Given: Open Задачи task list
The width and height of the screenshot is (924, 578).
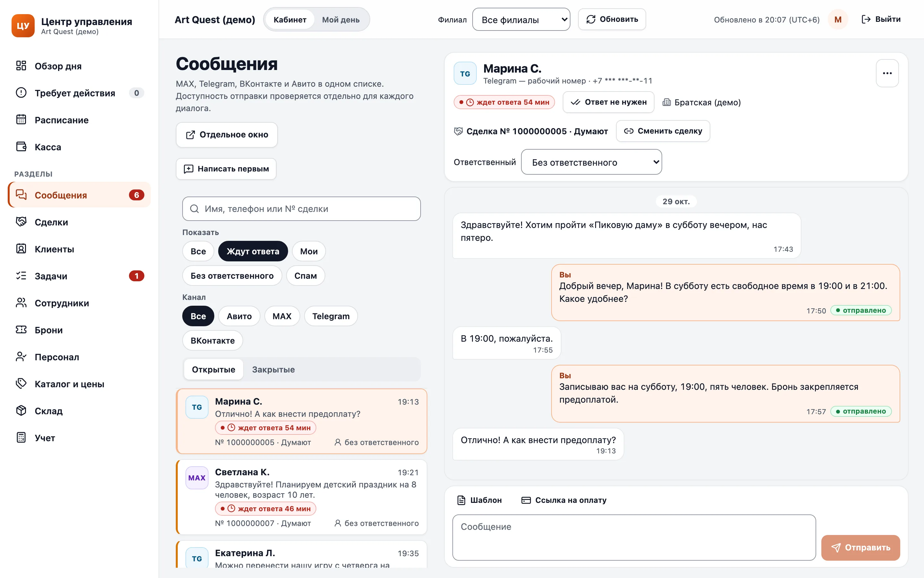Looking at the screenshot, I should click(x=79, y=276).
